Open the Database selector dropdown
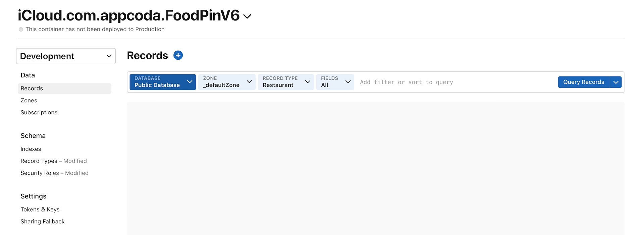This screenshot has height=235, width=644. pos(163,82)
